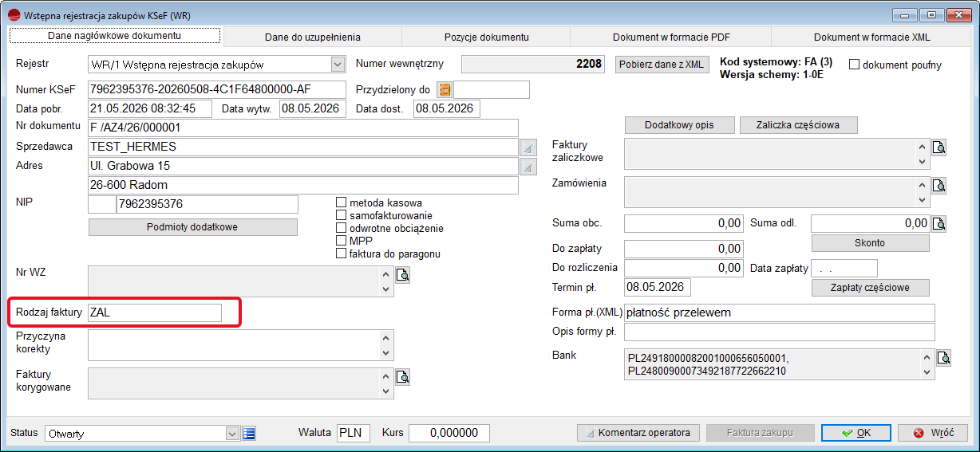Tick the metoda kasowa checkbox

342,202
